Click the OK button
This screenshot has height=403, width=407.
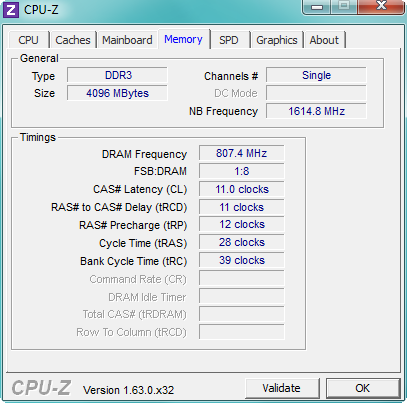point(363,388)
